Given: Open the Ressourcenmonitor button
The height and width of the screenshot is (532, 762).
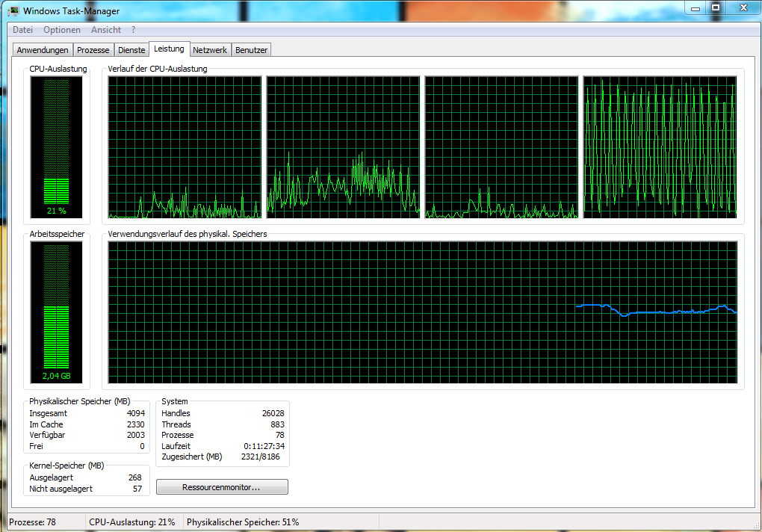Looking at the screenshot, I should coord(222,487).
